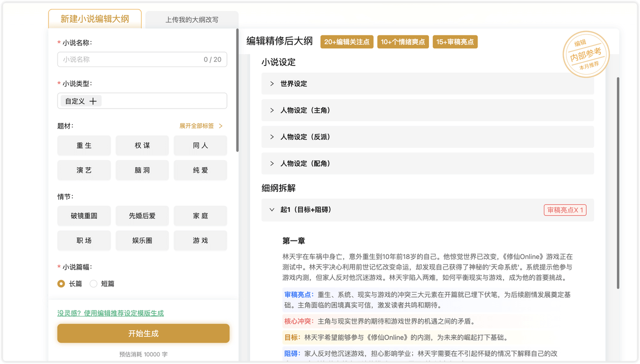Click the 审稿亮点X1 badge on 起1 section
The width and height of the screenshot is (640, 364).
tap(565, 210)
